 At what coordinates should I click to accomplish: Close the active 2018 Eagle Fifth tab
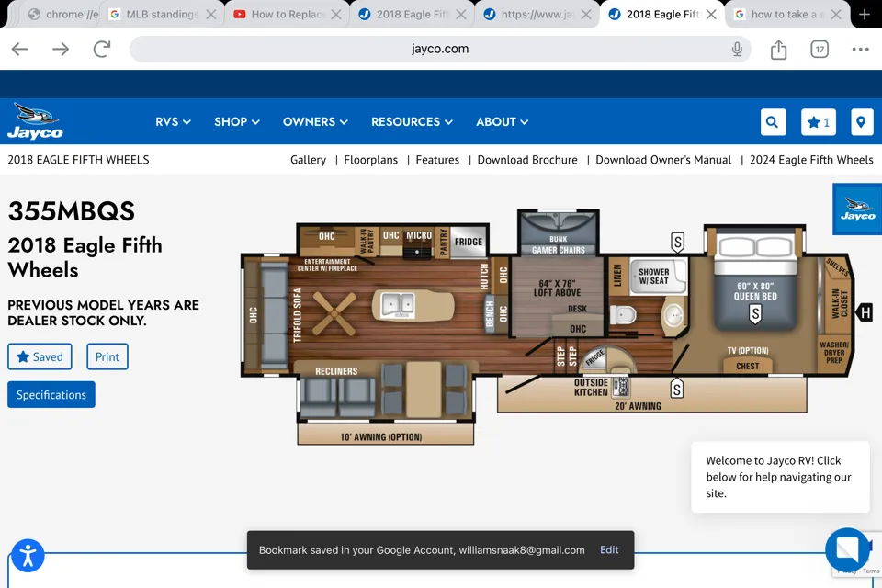click(x=711, y=14)
